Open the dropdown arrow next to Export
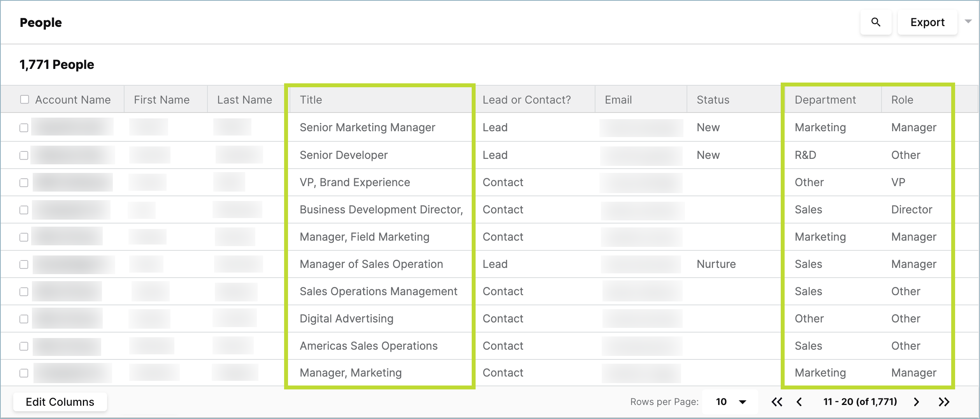 pos(968,22)
